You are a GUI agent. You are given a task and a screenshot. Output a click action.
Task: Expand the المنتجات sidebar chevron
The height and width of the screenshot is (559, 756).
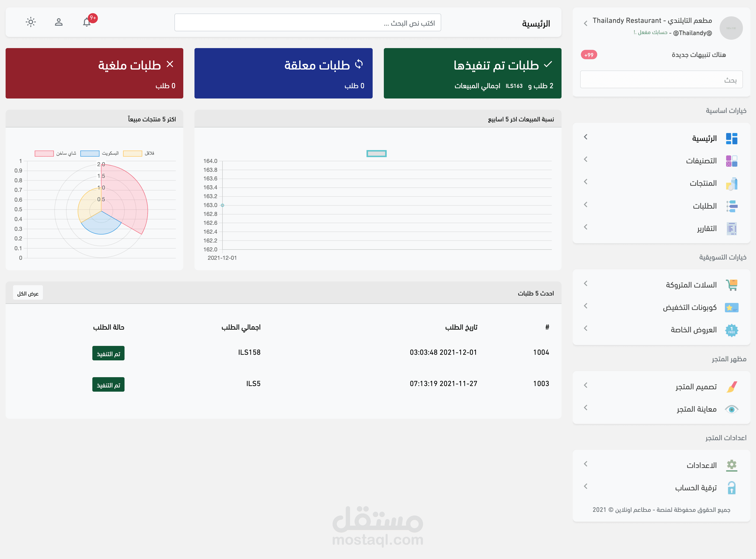click(585, 182)
